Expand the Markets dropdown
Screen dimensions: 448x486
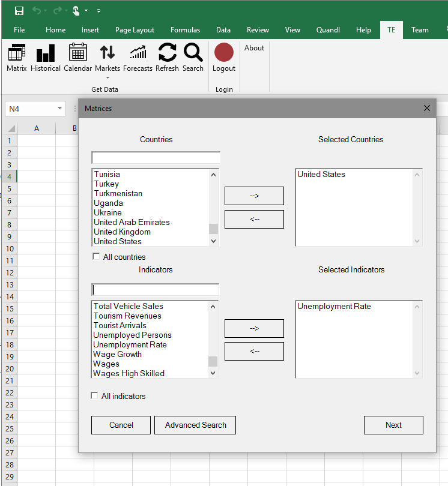coord(107,77)
